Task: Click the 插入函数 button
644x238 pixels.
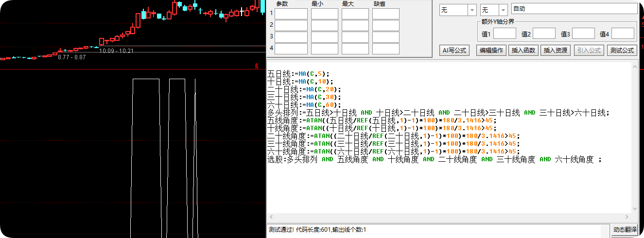Action: click(x=523, y=50)
